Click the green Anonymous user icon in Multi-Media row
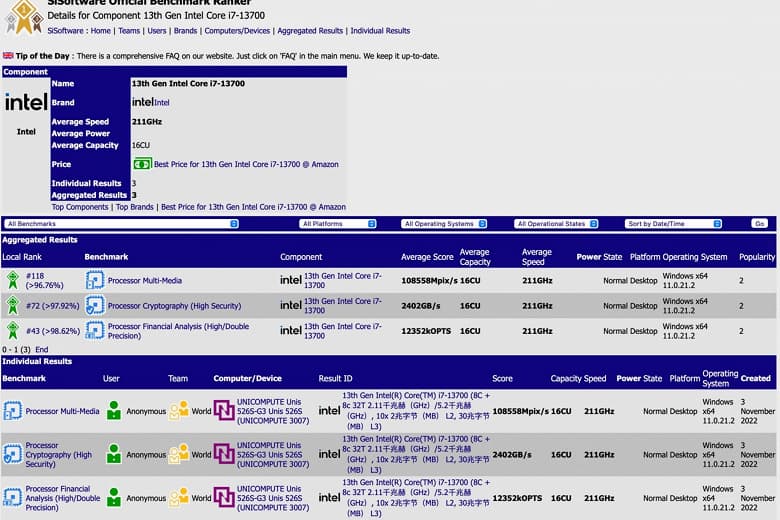Viewport: 780px width, 520px height. (x=114, y=411)
